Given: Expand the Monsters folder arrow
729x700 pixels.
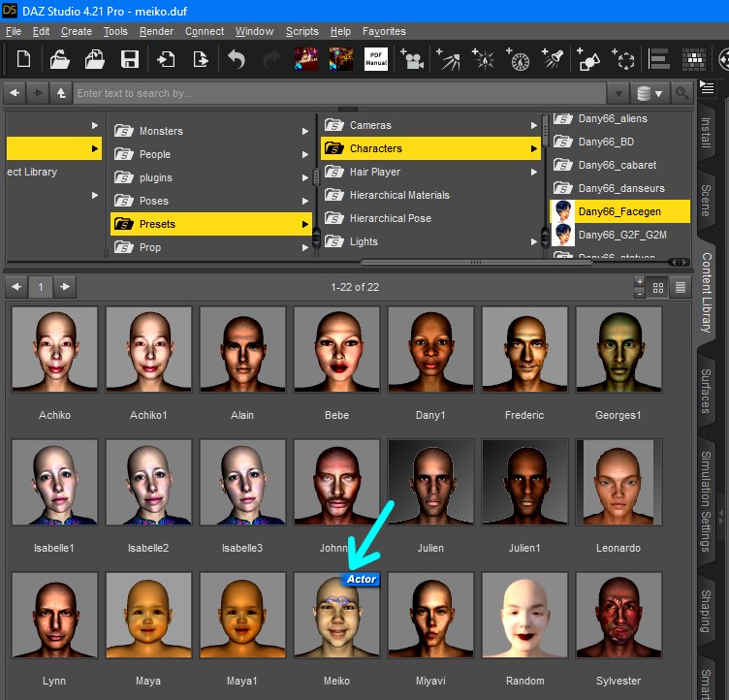Looking at the screenshot, I should click(x=305, y=131).
